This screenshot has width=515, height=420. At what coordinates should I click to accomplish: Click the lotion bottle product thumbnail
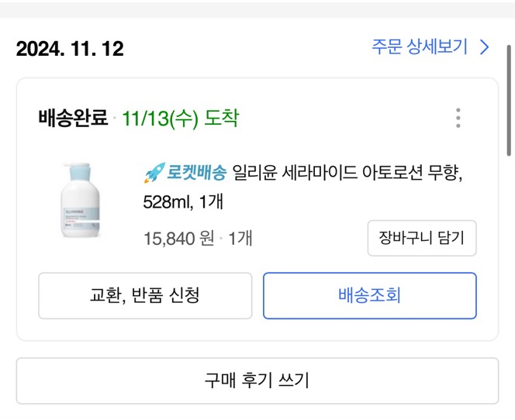pos(81,200)
